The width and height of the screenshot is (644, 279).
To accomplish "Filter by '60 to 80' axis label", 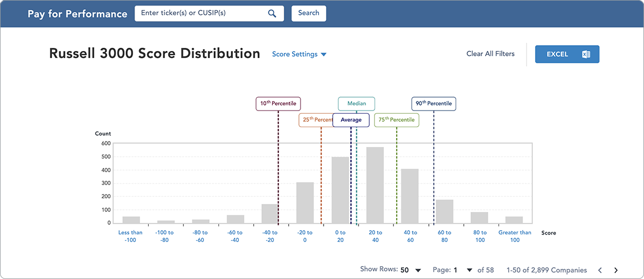I will coord(445,236).
